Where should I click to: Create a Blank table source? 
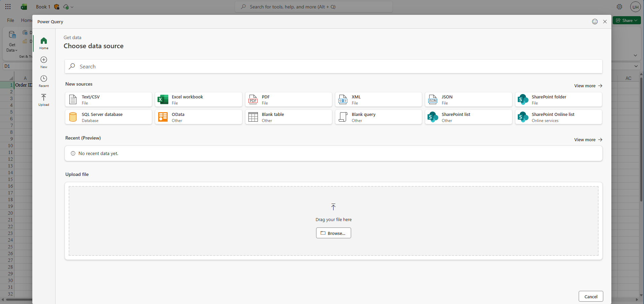289,117
